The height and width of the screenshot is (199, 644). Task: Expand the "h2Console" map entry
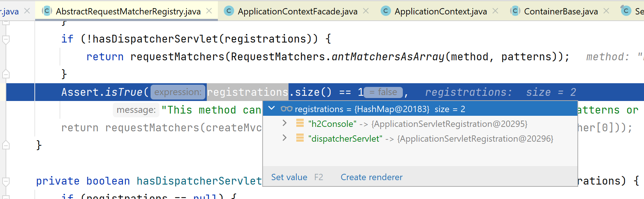[x=284, y=123]
